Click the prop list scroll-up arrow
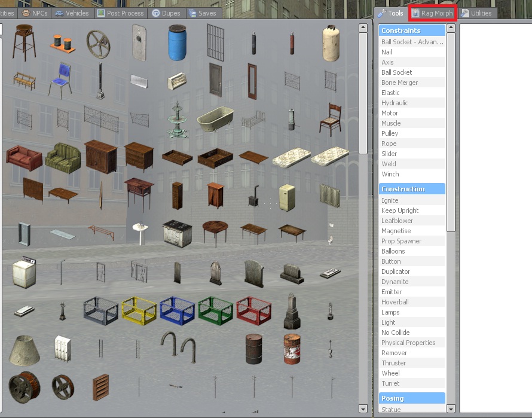Viewport: 532px width, 418px height. 363,28
